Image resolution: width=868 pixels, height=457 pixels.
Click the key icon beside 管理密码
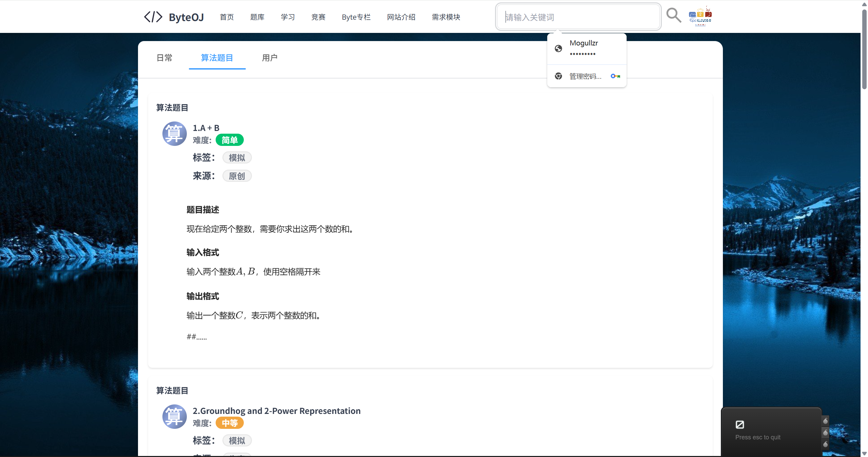pyautogui.click(x=615, y=76)
